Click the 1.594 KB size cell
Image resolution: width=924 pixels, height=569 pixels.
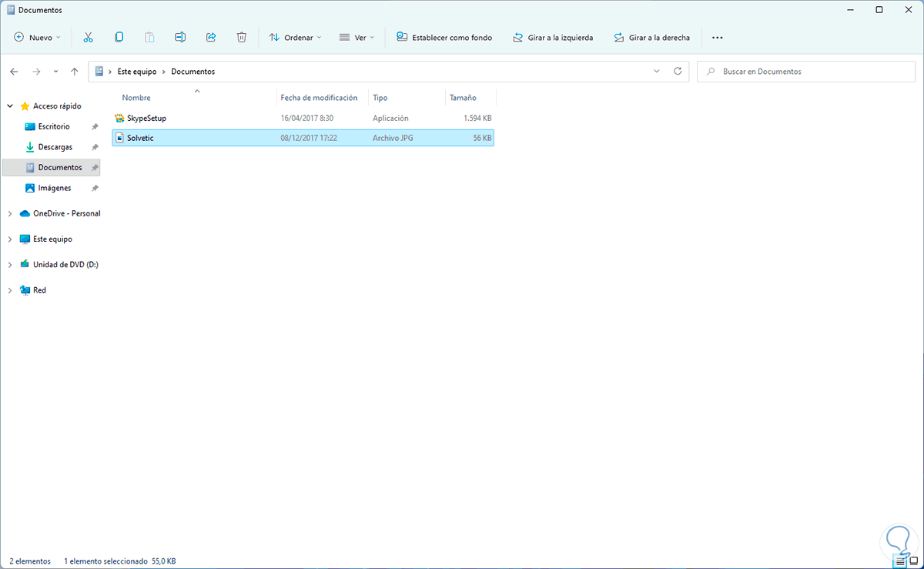(x=477, y=119)
